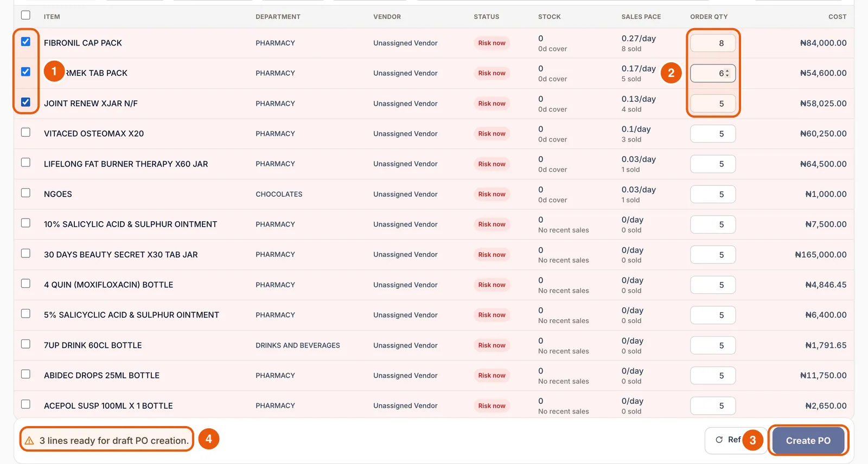Click the Create PO button
868x464 pixels.
[808, 441]
